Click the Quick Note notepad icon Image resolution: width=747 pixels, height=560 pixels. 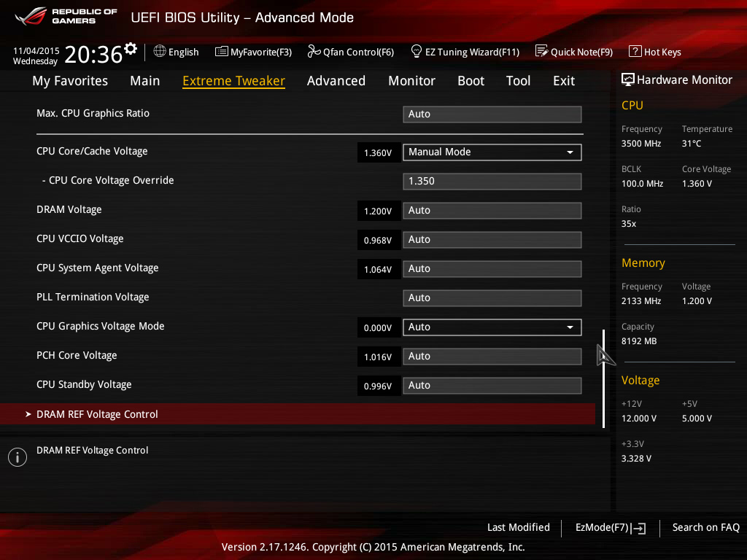[542, 51]
